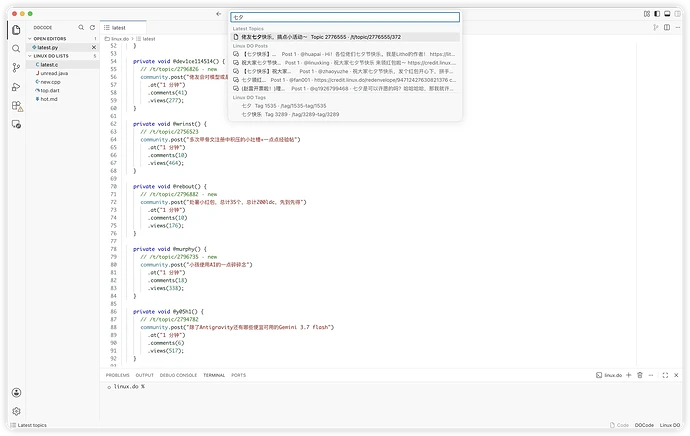Click the back arrow beside the search box
690x436 pixels.
pos(219,14)
